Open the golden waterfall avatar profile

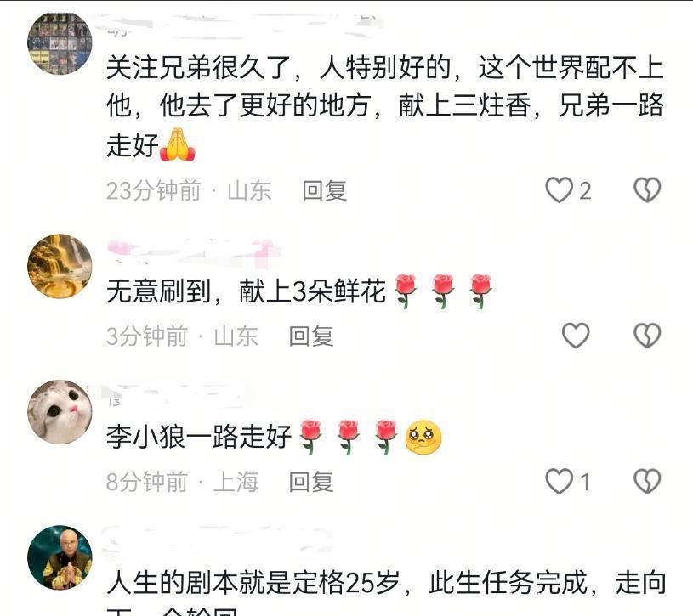coord(60,266)
